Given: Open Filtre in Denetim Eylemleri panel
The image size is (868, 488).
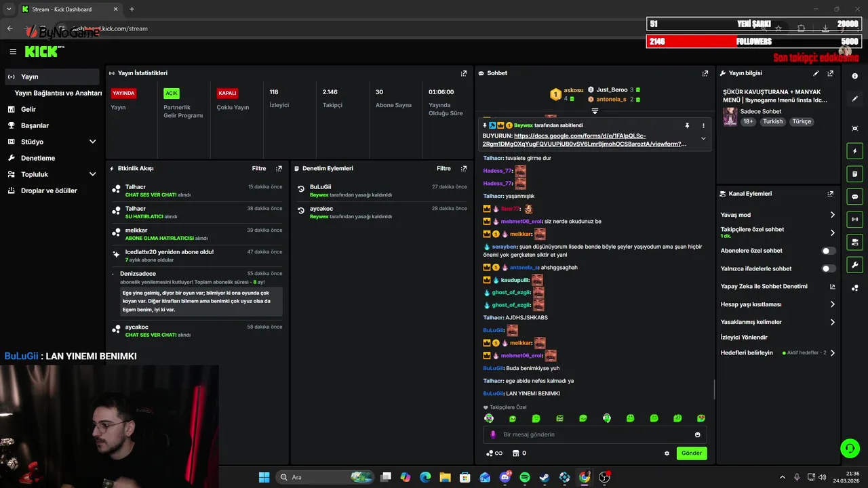Looking at the screenshot, I should pyautogui.click(x=444, y=169).
